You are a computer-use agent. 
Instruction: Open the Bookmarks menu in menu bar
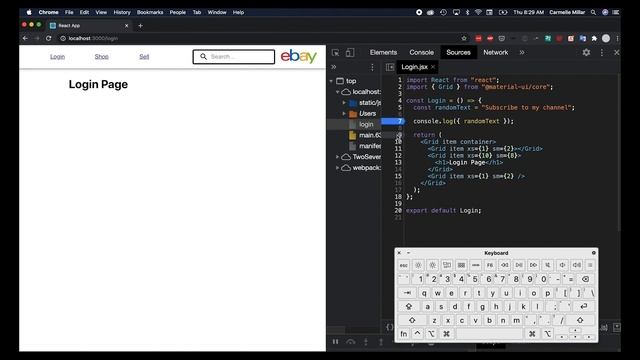(150, 12)
